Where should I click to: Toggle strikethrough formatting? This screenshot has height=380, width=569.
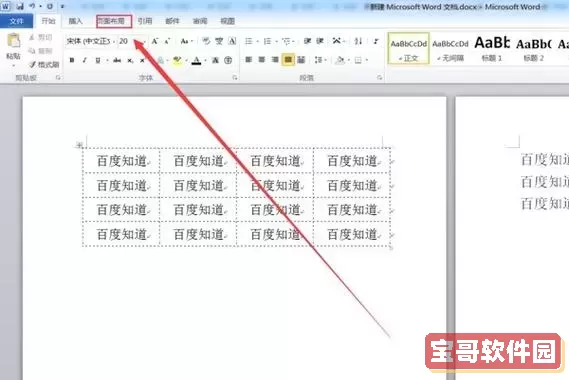click(117, 60)
